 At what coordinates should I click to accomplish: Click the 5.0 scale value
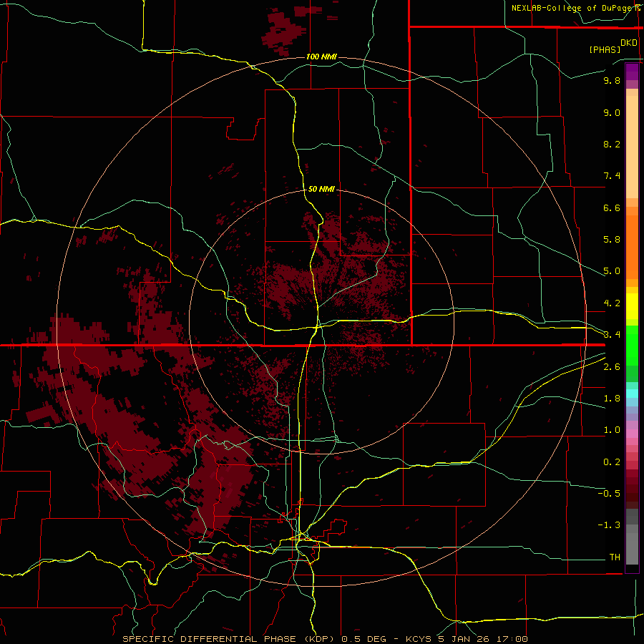point(612,271)
